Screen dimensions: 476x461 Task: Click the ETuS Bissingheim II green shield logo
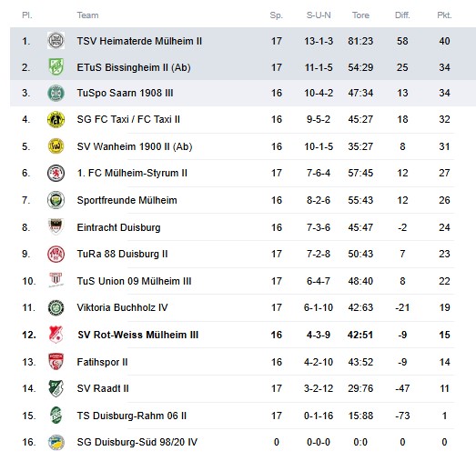pyautogui.click(x=56, y=67)
